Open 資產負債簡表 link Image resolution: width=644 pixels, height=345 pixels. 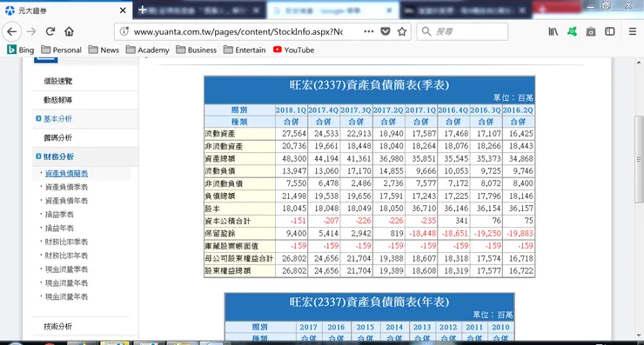[x=66, y=174]
